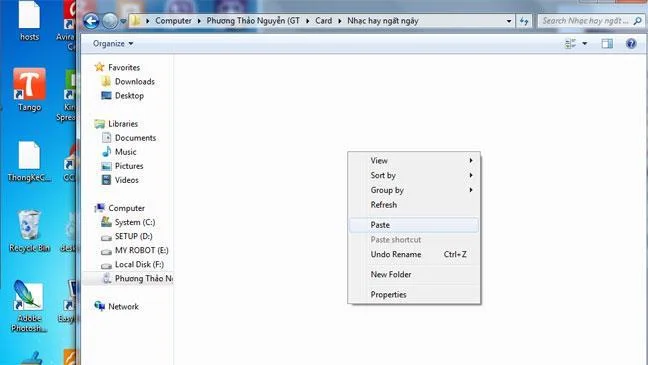The height and width of the screenshot is (365, 648).
Task: Open System (C:) drive
Action: [135, 222]
